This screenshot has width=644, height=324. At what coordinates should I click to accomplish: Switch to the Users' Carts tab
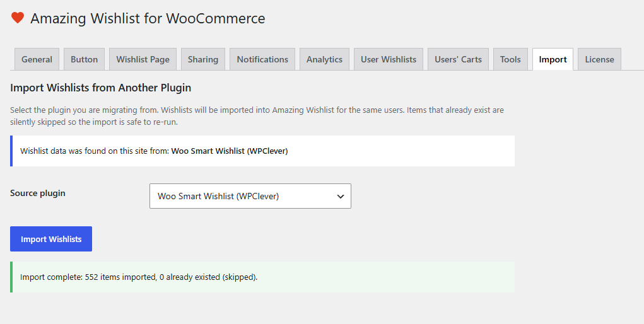tap(458, 59)
